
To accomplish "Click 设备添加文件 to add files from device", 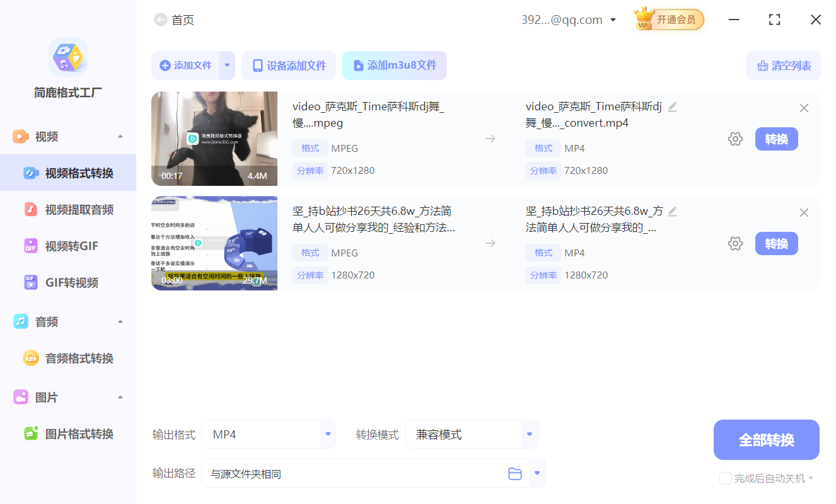I will (x=289, y=65).
